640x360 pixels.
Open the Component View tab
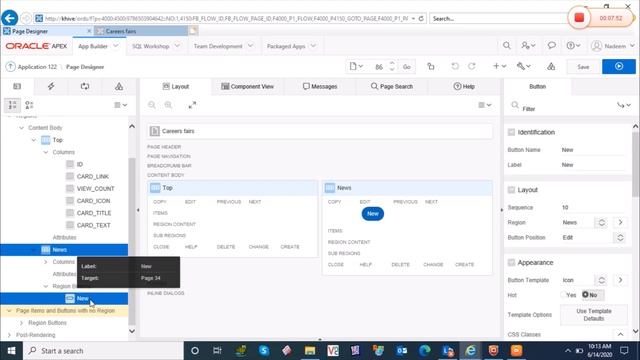247,86
